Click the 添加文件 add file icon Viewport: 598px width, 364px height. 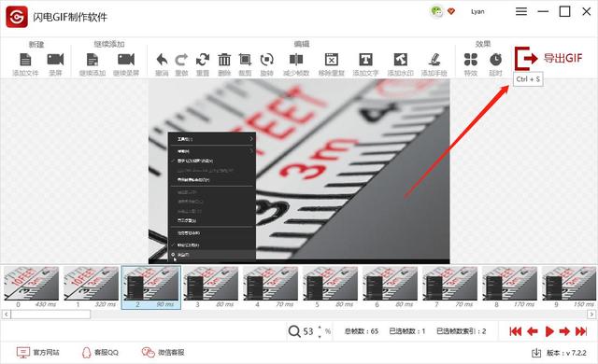coord(25,60)
